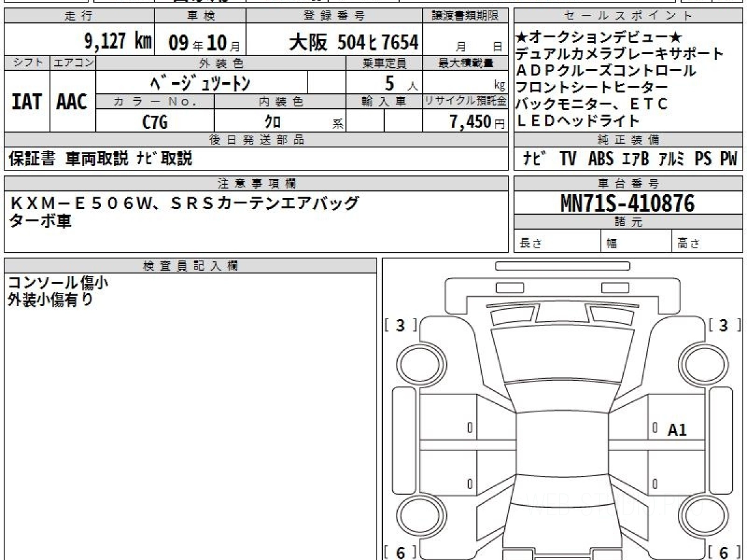Click ADPクルーズコントロール sales point

[x=606, y=71]
